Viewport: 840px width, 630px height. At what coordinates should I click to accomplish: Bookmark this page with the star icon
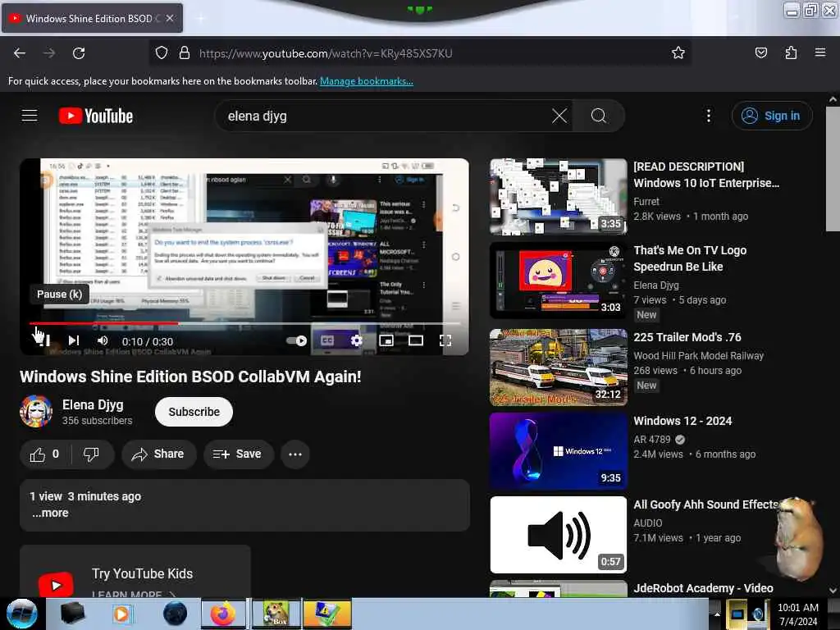[678, 53]
